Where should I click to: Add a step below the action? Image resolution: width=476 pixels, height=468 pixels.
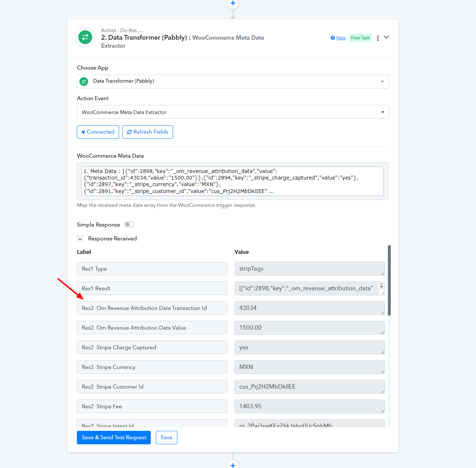point(233,465)
